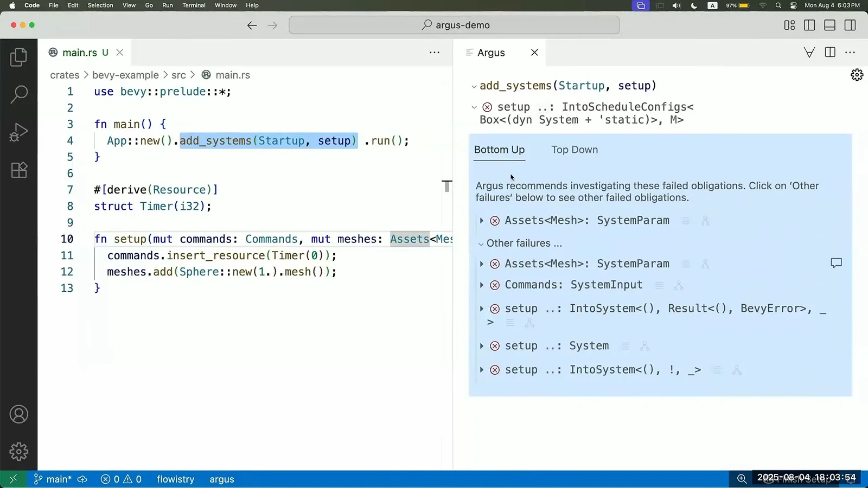The width and height of the screenshot is (868, 488).
Task: Click bevy-example in breadcrumbs
Action: [125, 75]
